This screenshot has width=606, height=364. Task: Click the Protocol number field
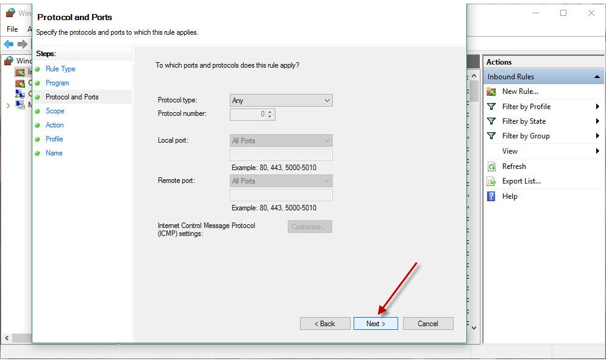pos(248,115)
